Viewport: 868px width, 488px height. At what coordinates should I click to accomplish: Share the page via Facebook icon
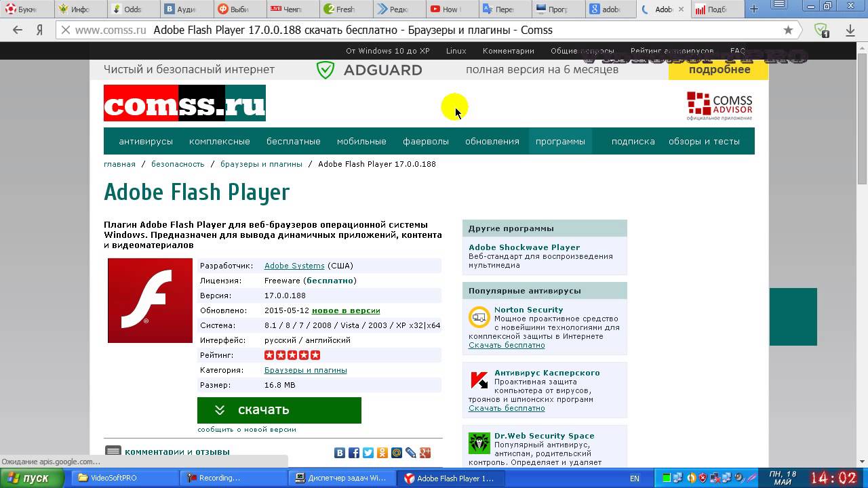354,453
